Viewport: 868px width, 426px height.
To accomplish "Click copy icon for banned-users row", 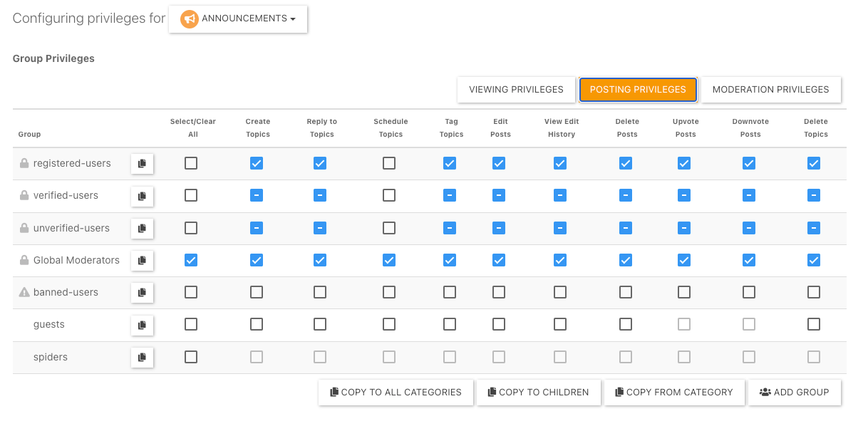I will pyautogui.click(x=142, y=293).
